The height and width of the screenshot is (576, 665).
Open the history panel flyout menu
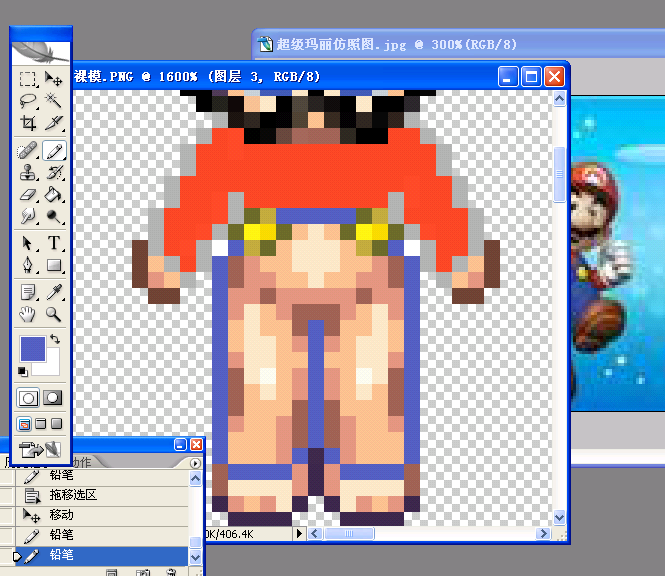pos(195,463)
